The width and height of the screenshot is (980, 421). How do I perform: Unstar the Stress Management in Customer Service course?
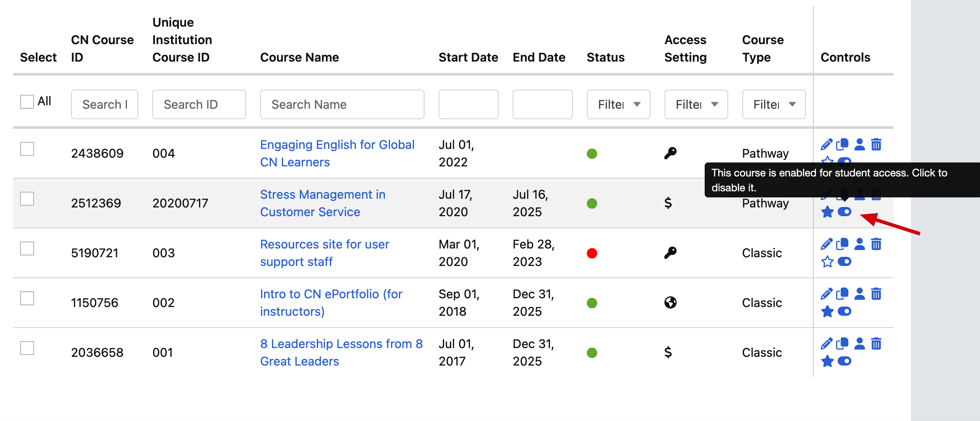[x=827, y=212]
